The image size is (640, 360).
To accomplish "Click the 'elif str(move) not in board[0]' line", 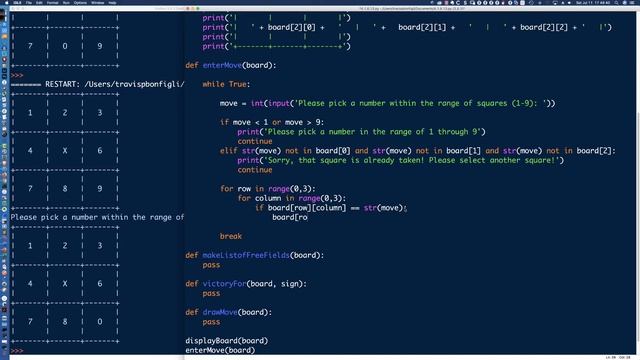I will [x=418, y=151].
